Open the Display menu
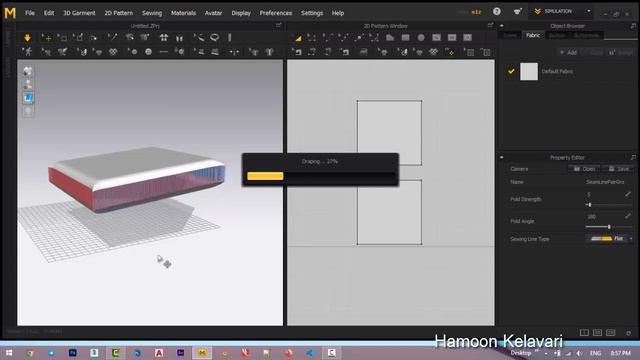 [x=241, y=13]
